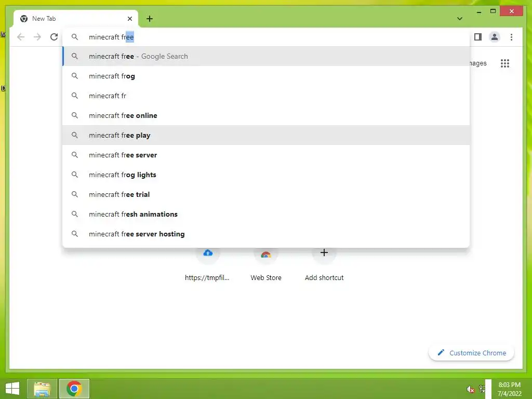Choose 'minecraft free trial' suggestion
Viewport: 532px width, 399px height.
267,194
